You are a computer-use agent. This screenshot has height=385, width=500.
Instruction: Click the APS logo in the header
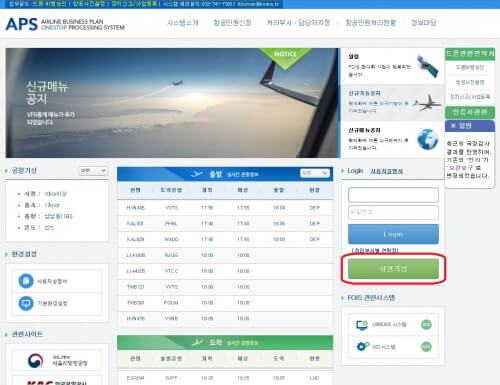point(22,24)
